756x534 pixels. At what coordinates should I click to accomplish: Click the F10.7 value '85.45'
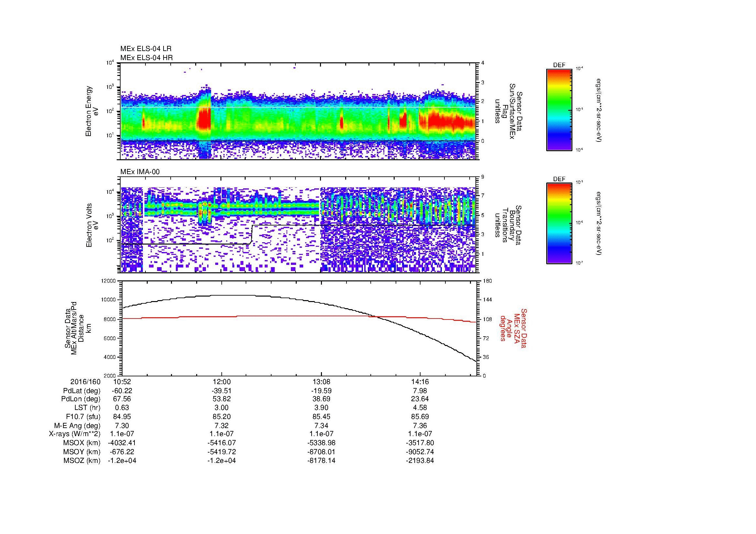point(321,416)
